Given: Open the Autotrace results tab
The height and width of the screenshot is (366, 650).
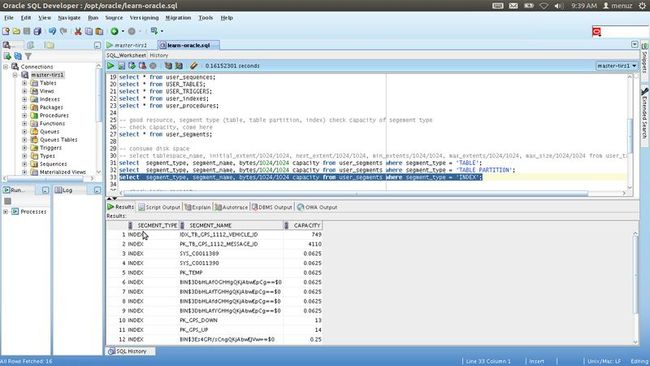Looking at the screenshot, I should 231,207.
